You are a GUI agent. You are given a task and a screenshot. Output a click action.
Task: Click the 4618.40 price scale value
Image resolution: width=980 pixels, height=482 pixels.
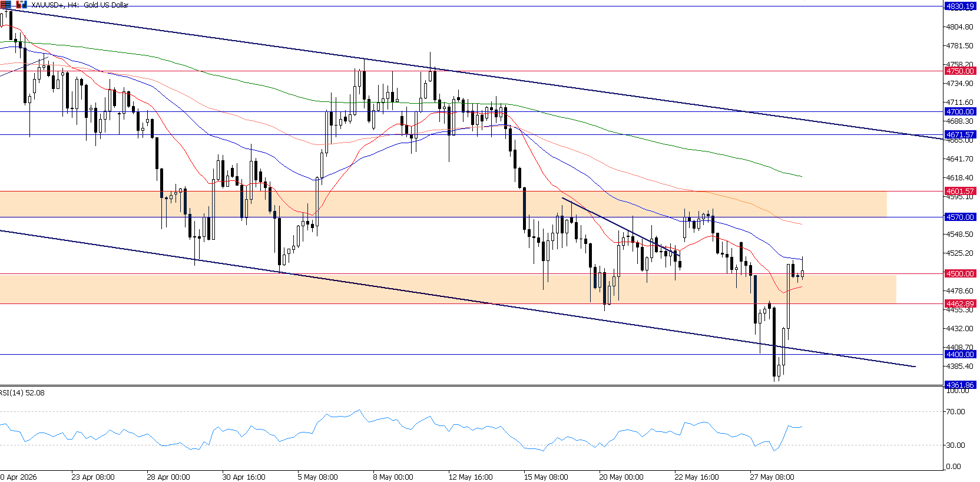point(959,178)
